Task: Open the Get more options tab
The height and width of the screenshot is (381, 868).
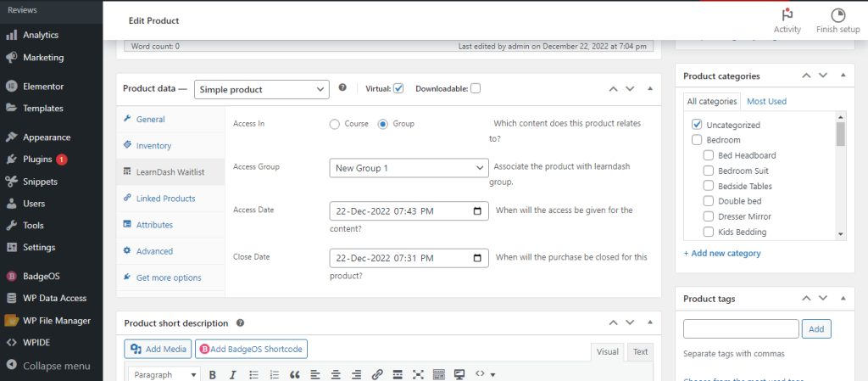Action: (170, 277)
